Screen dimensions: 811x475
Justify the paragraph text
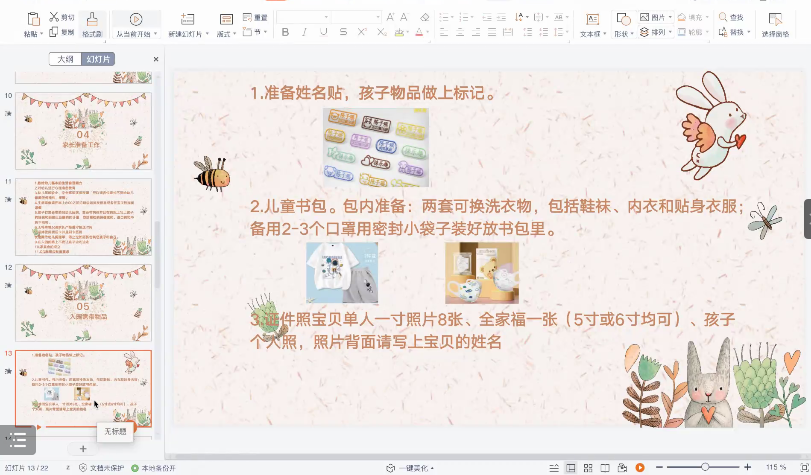[492, 32]
